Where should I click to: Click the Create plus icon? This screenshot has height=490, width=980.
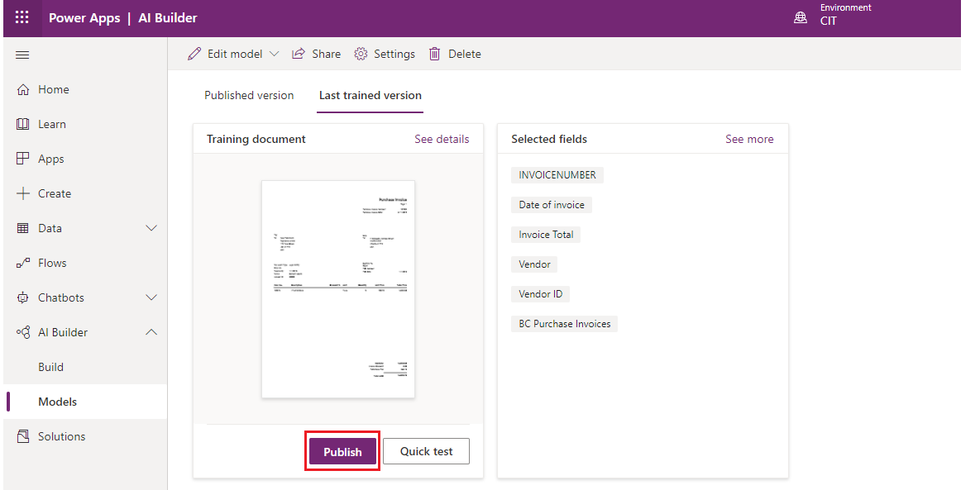point(23,193)
